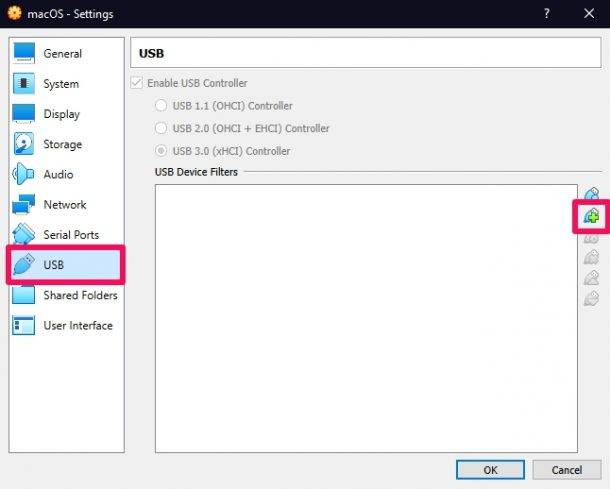Click the move filter down icon
Viewport: 610px width, 489px height.
pos(591,299)
